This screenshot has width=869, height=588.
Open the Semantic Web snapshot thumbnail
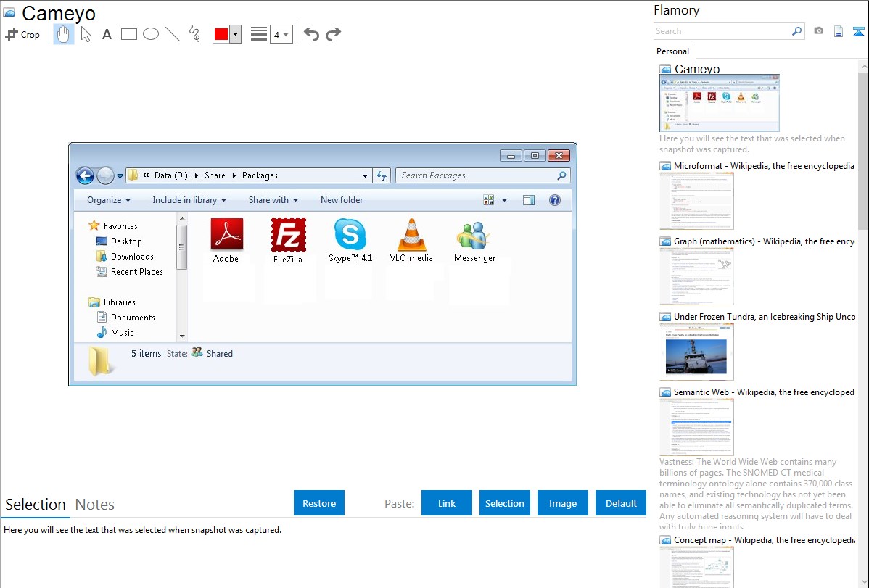(696, 427)
